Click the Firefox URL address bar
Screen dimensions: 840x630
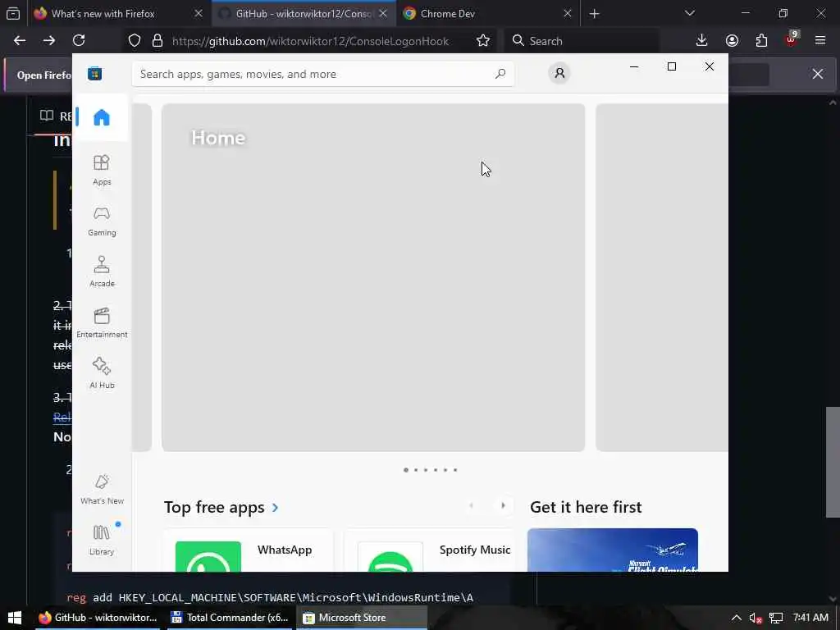pyautogui.click(x=311, y=41)
